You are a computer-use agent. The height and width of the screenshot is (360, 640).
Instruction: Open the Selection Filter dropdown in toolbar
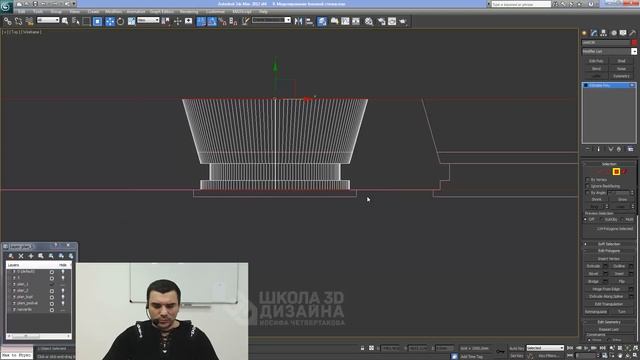tap(48, 20)
